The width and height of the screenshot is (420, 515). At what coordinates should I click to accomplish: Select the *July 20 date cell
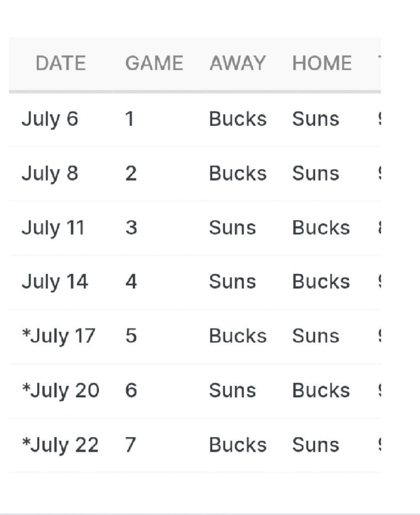tap(60, 391)
